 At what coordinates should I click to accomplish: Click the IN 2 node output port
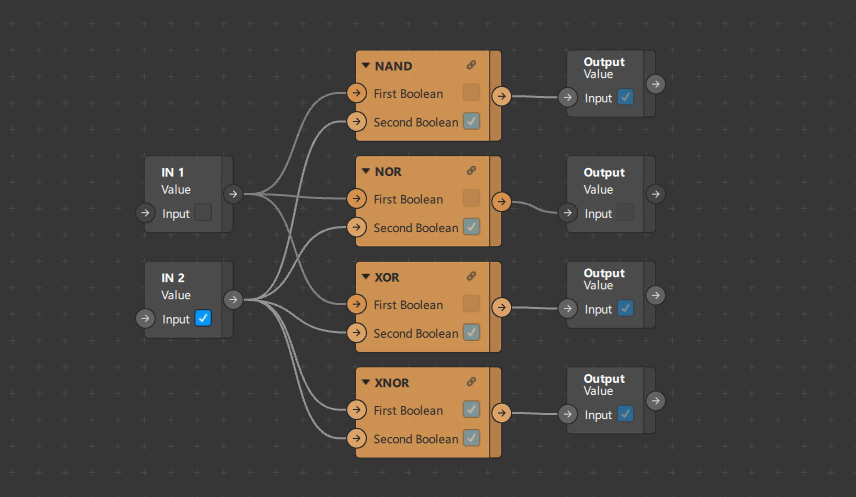[x=233, y=299]
